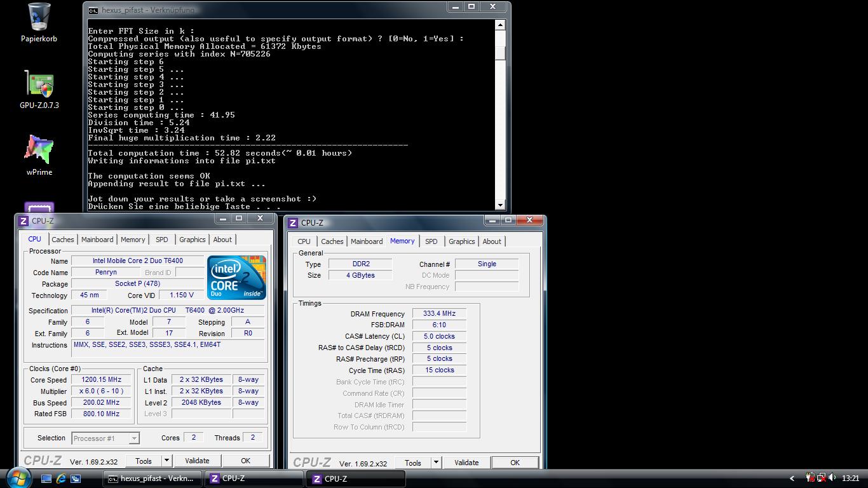Click Level 2 cache value 2048 KBytes

201,402
